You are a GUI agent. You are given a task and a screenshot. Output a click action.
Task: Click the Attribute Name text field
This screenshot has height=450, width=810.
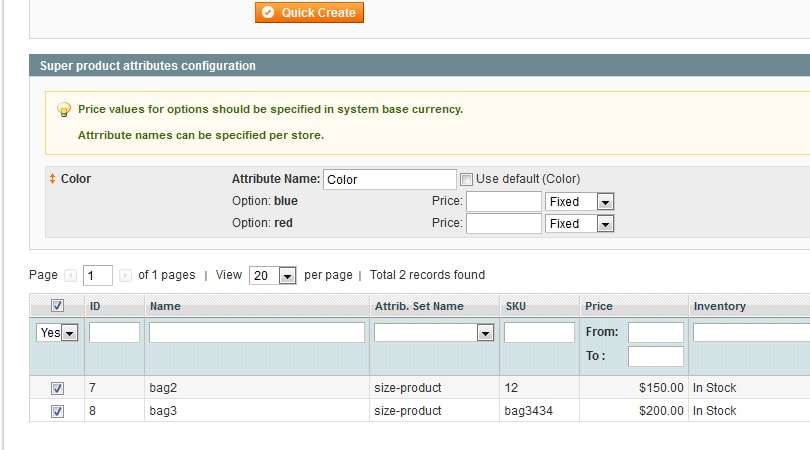(389, 180)
